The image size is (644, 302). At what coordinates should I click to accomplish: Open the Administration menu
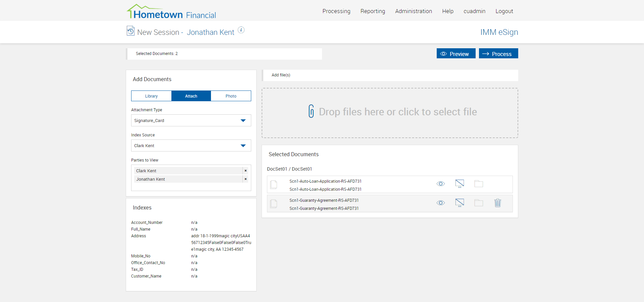click(413, 11)
